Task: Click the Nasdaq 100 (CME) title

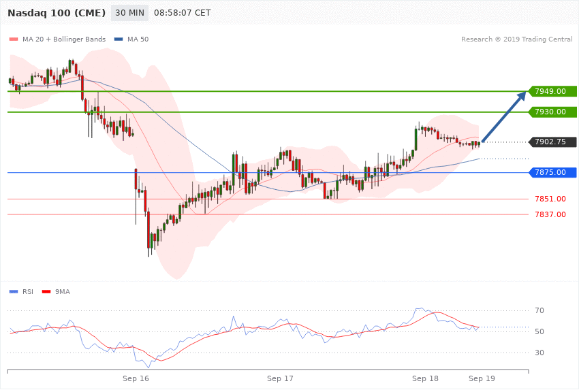Action: point(57,13)
